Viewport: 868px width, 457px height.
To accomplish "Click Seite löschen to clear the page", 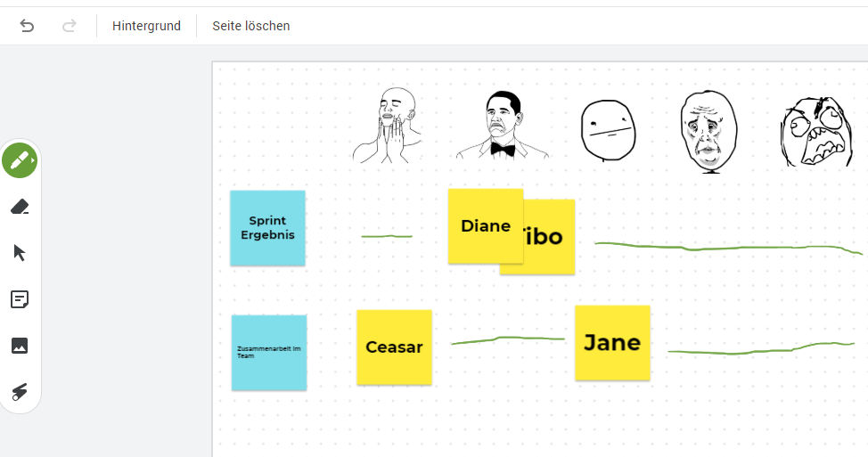I will point(250,26).
